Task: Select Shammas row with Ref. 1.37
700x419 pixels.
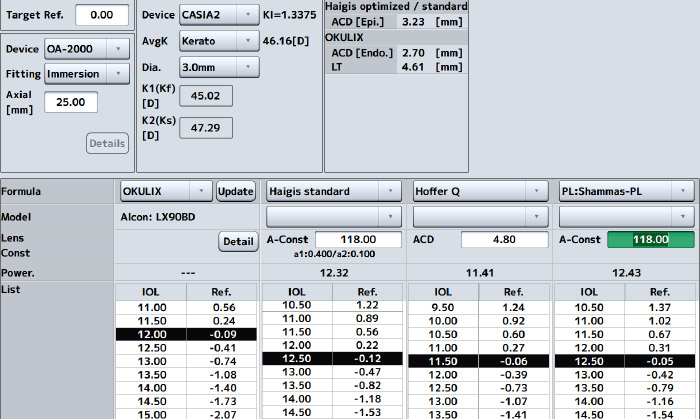Action: click(625, 307)
